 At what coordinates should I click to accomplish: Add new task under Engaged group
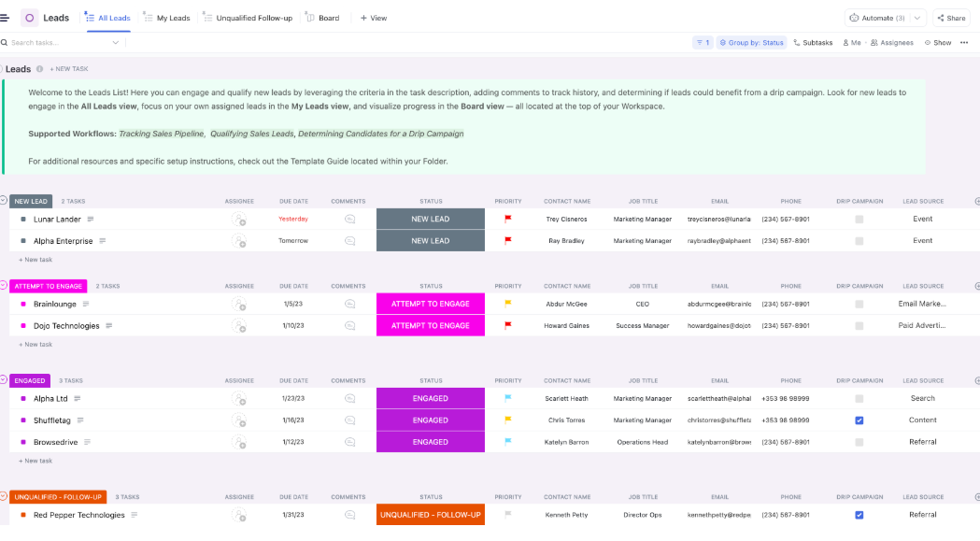(x=36, y=461)
